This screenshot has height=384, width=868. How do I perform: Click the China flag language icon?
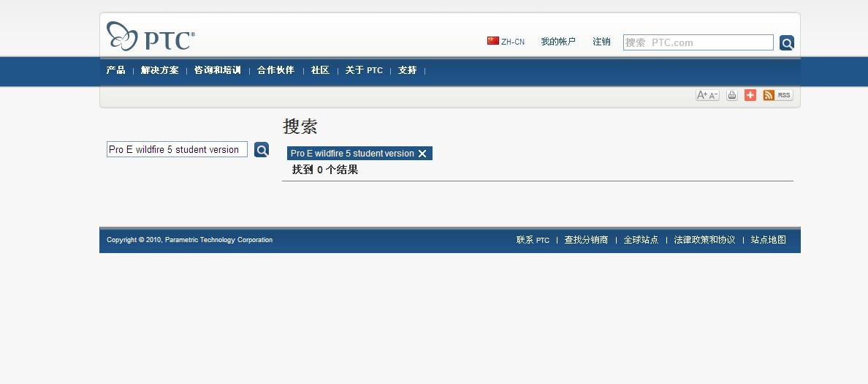pos(492,41)
